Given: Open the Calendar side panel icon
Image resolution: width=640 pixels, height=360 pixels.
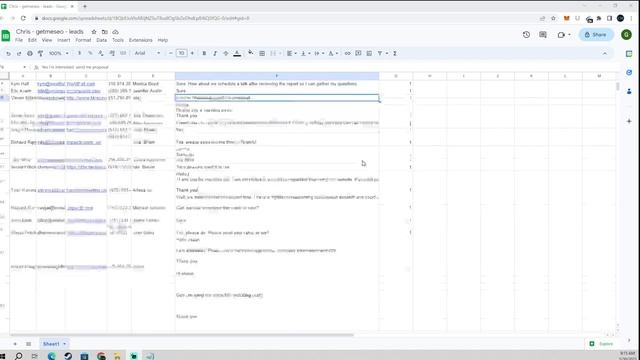Looking at the screenshot, I should coord(629,54).
